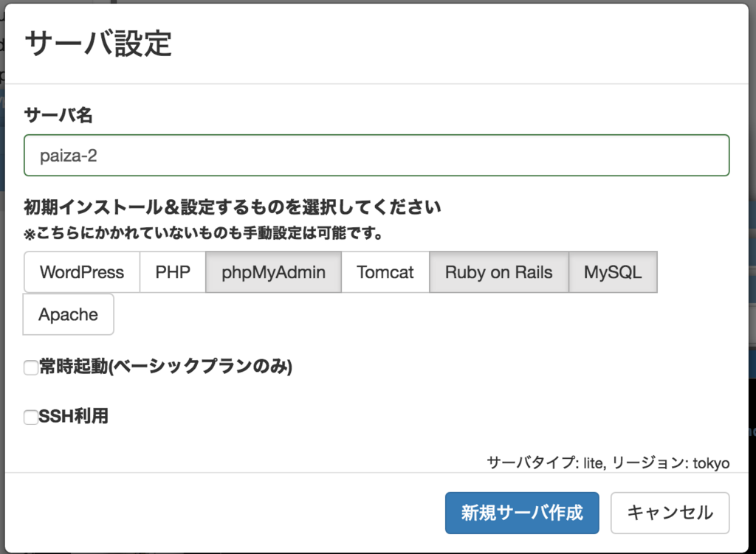Deselect the Ruby on Rails option

pos(499,272)
